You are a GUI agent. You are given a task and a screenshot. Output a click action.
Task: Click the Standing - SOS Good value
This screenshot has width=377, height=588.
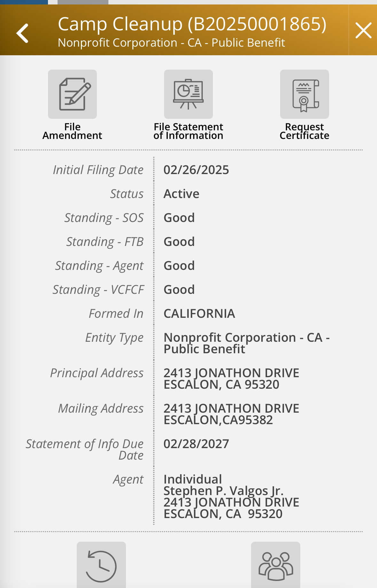179,218
